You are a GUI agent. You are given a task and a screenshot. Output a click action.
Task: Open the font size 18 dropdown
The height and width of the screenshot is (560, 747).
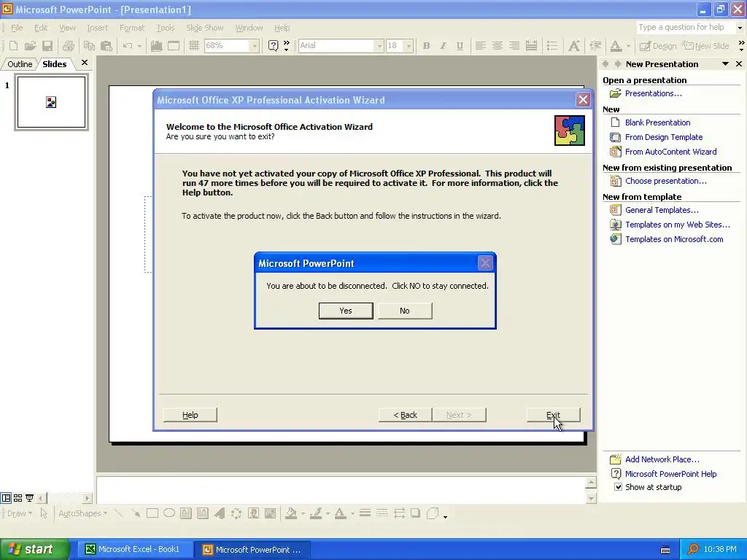(x=409, y=46)
